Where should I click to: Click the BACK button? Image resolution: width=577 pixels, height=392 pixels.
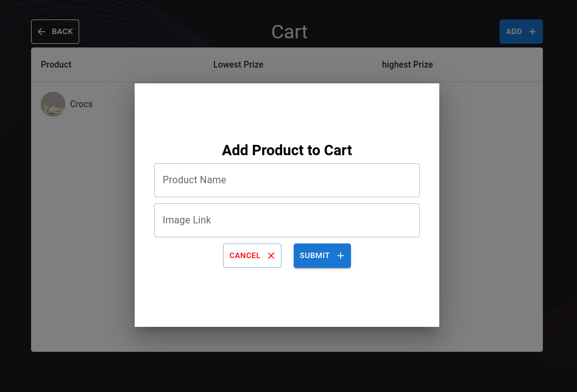coord(55,31)
